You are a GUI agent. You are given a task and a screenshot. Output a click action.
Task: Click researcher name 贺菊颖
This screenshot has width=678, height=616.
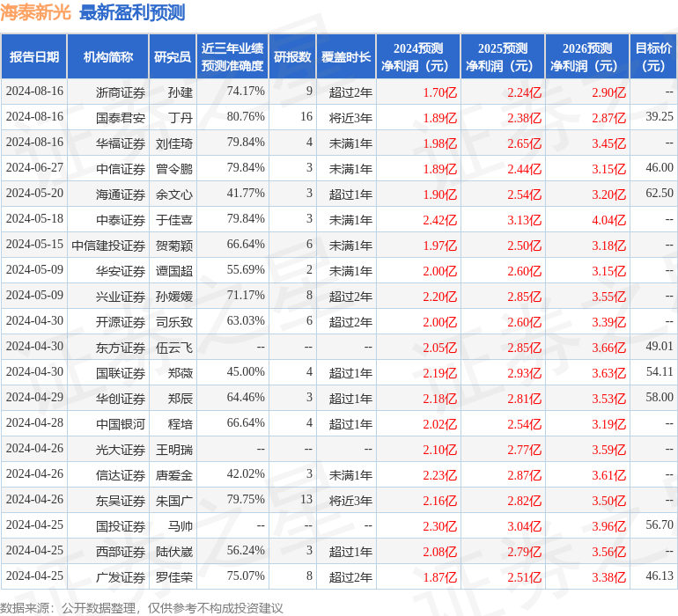click(x=174, y=246)
